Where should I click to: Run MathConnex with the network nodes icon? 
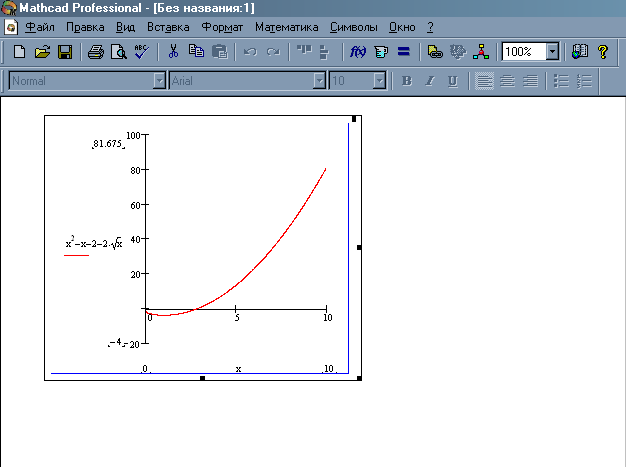point(481,52)
